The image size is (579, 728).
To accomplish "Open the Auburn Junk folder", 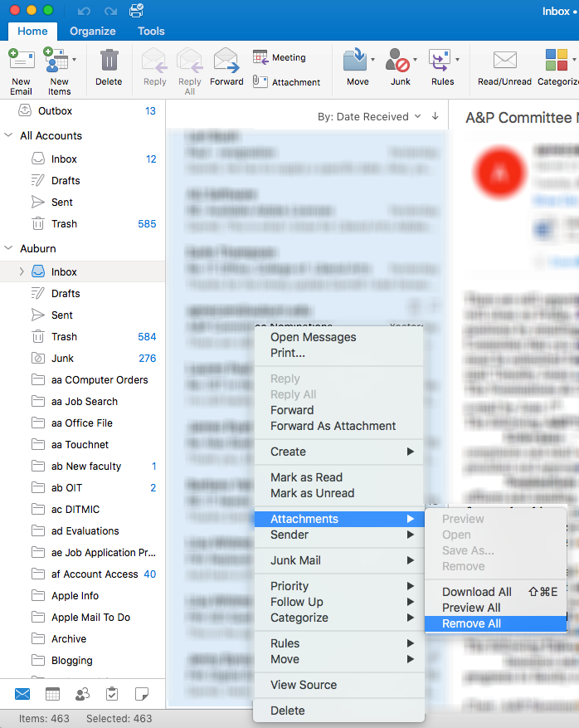I will [83, 359].
